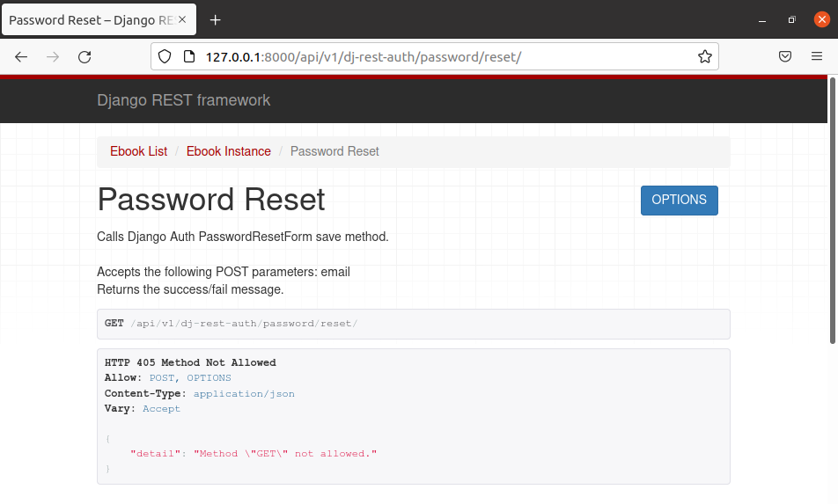Open the Pocket save icon
The width and height of the screenshot is (838, 504).
[x=784, y=56]
